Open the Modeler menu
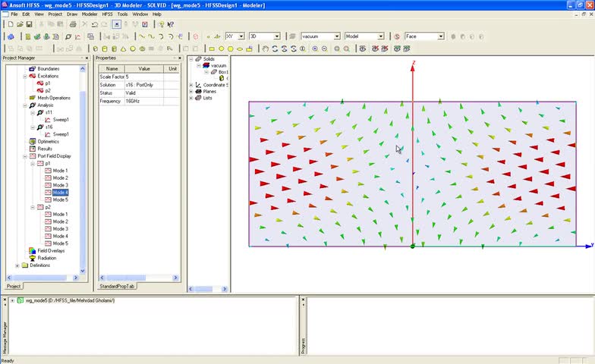 (89, 14)
